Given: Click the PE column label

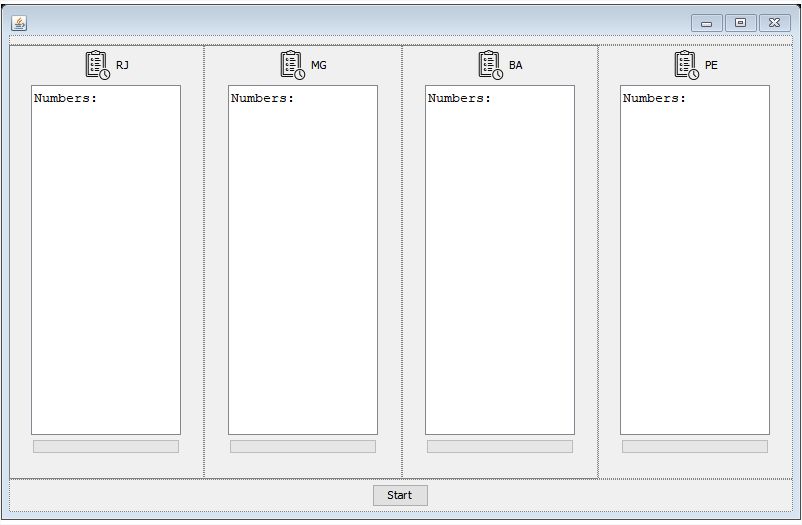Looking at the screenshot, I should (711, 65).
